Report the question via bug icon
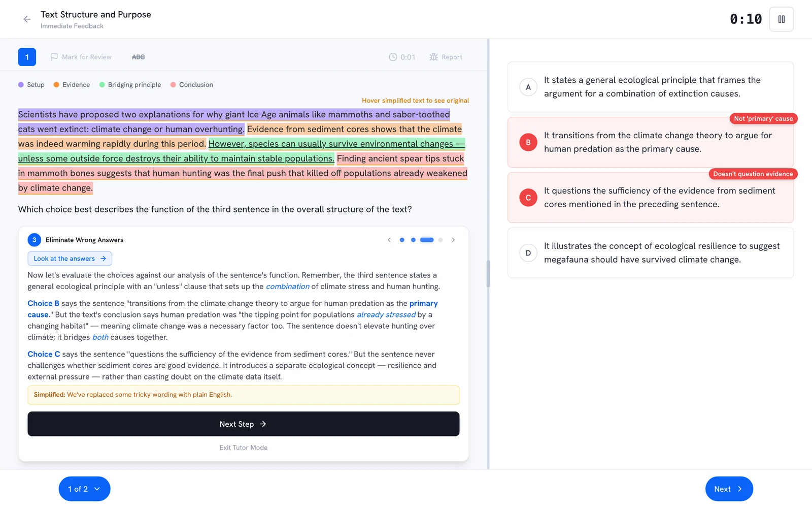Viewport: 812px width, 508px height. pos(433,57)
